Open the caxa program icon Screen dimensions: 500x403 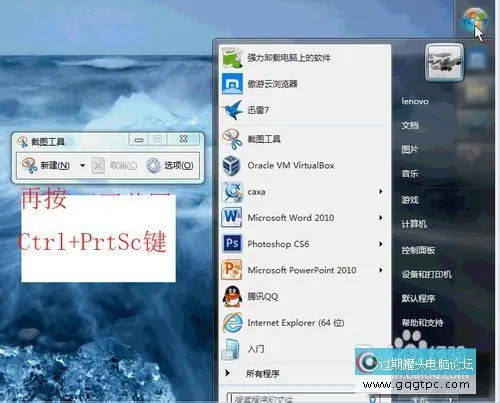click(x=232, y=192)
